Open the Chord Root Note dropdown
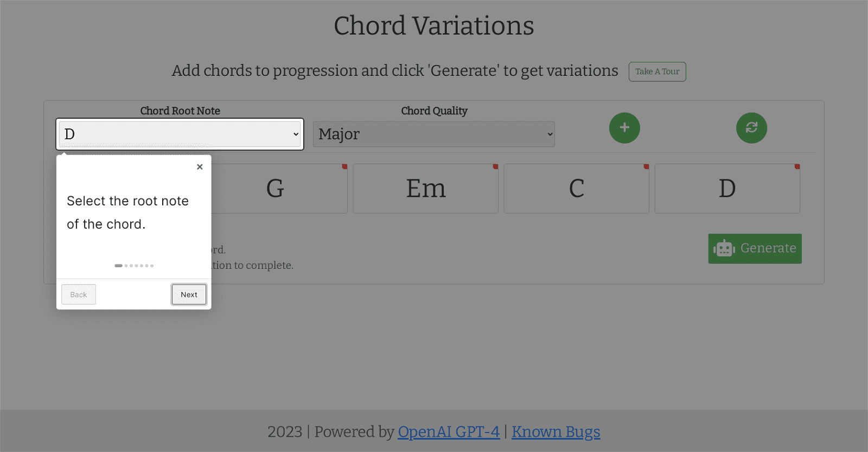This screenshot has width=868, height=452. 179,134
